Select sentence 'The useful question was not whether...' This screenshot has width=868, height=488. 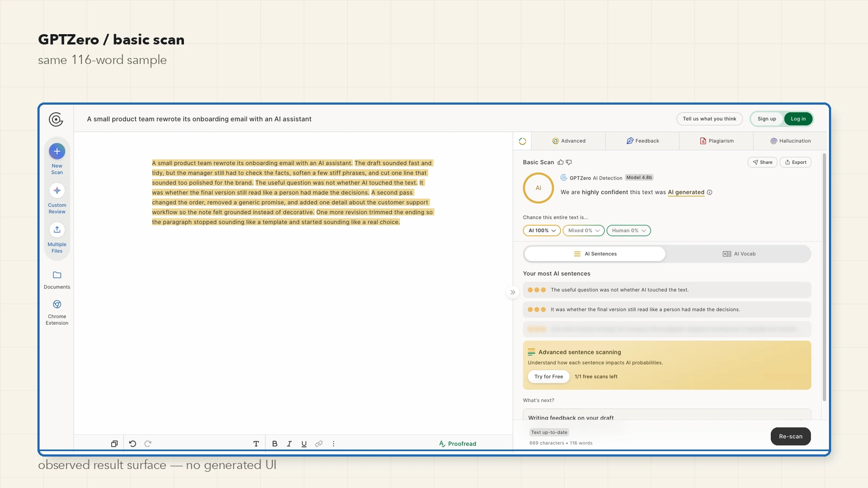pyautogui.click(x=667, y=290)
